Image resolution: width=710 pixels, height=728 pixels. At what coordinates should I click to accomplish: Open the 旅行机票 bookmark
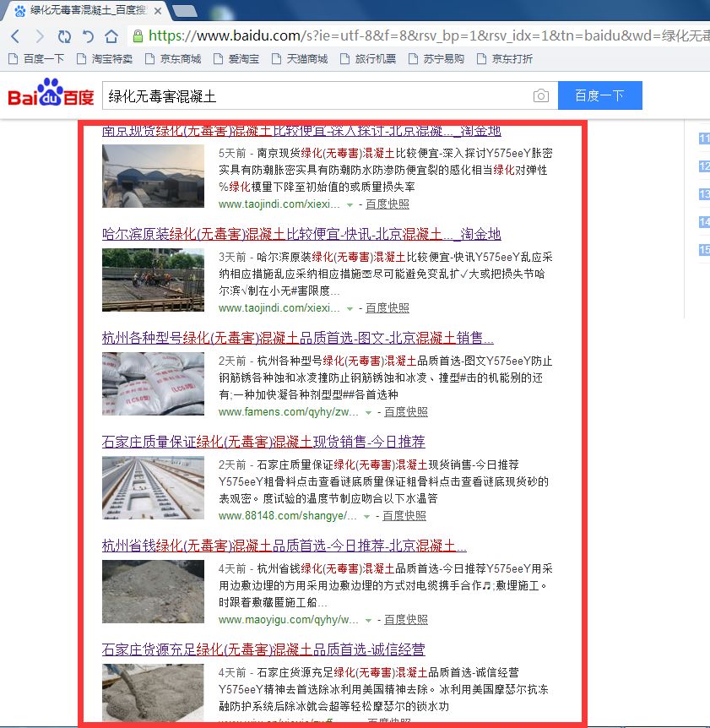click(x=368, y=59)
